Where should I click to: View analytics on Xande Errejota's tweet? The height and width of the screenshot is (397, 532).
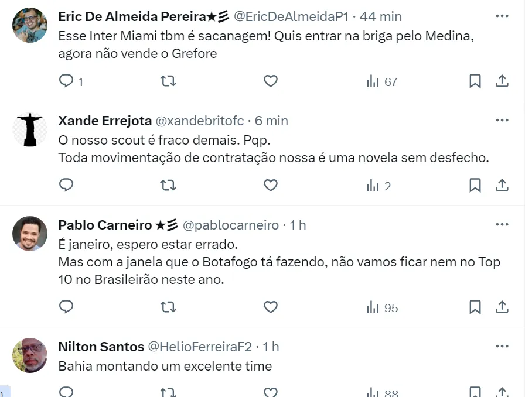tap(378, 186)
